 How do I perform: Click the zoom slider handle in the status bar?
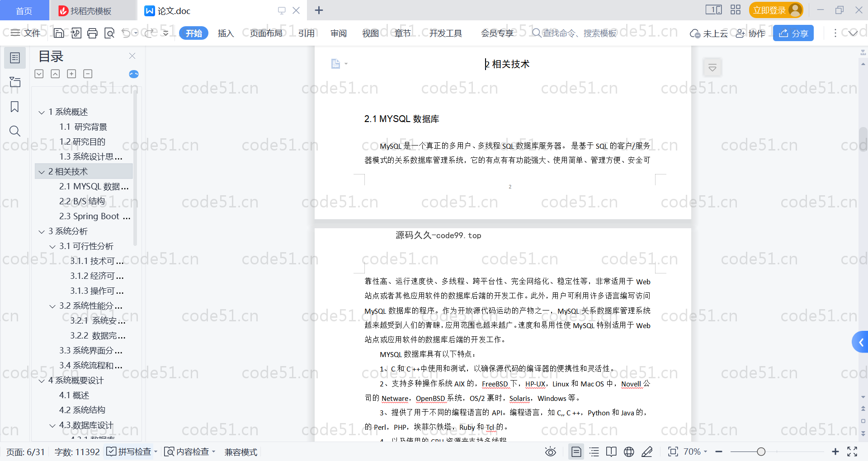point(761,452)
